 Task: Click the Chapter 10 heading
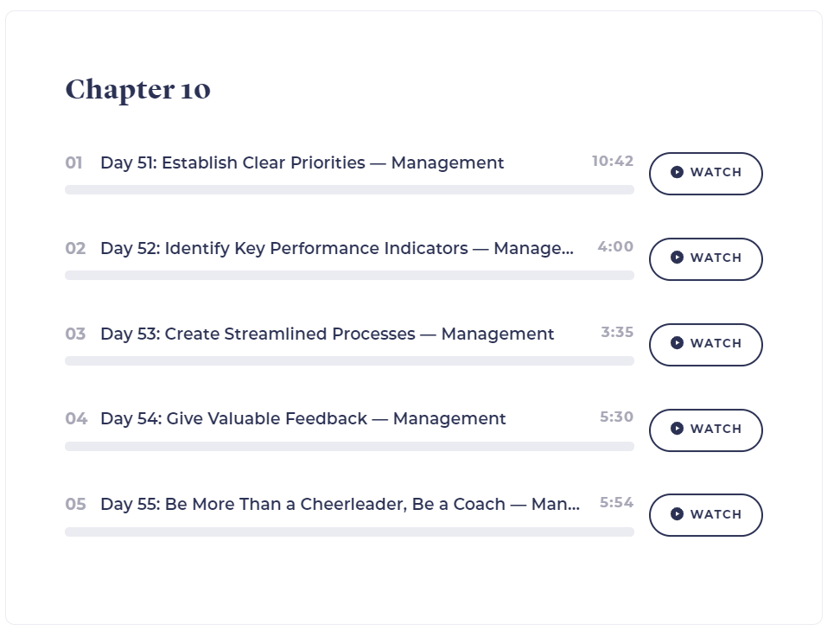pyautogui.click(x=138, y=90)
